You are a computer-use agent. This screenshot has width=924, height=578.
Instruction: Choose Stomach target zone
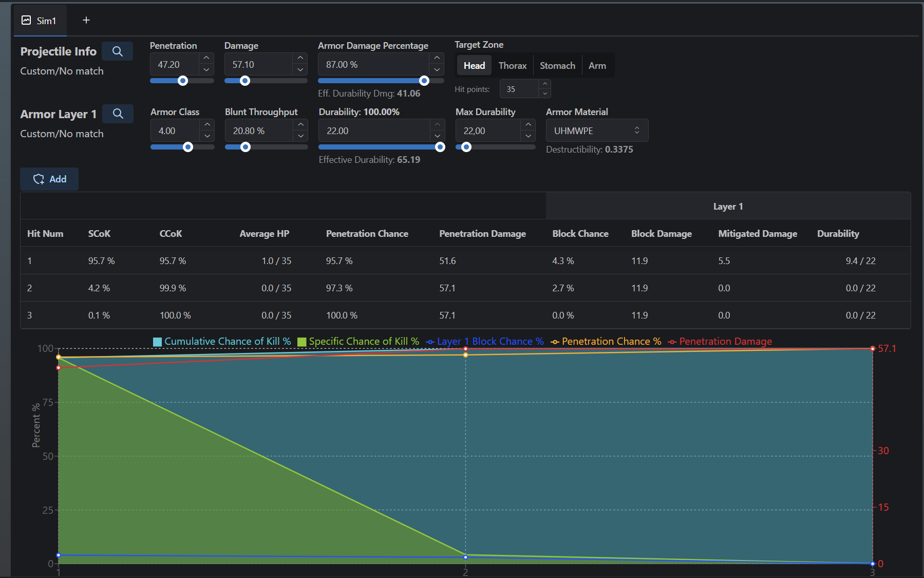coord(557,66)
